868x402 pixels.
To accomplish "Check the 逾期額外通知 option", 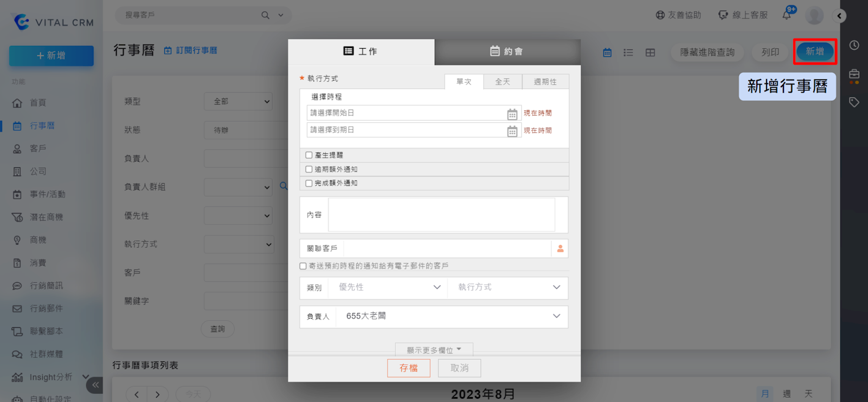I will tap(309, 170).
